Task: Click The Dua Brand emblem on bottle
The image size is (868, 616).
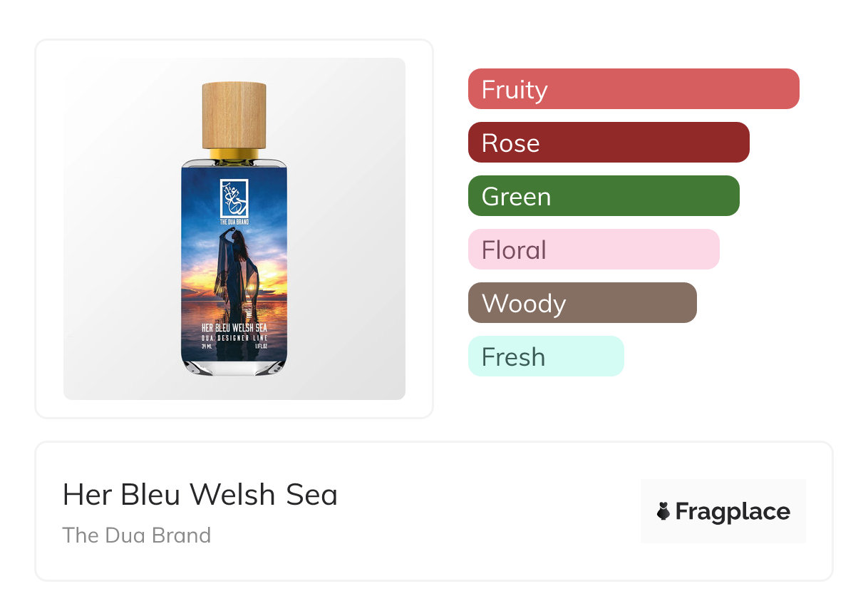Action: [234, 196]
